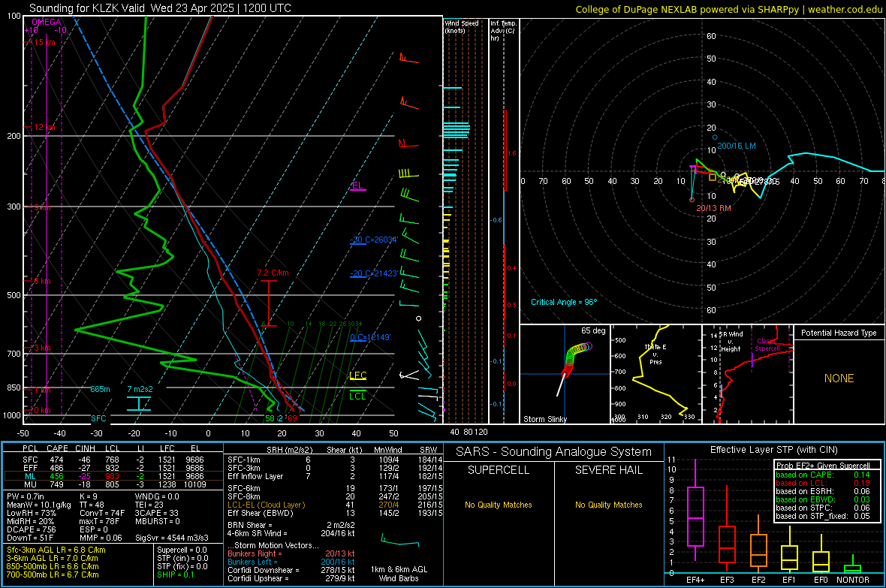Click the 'Storm Slinky' panel label
Viewport: 886px width, 588px height.
(544, 419)
